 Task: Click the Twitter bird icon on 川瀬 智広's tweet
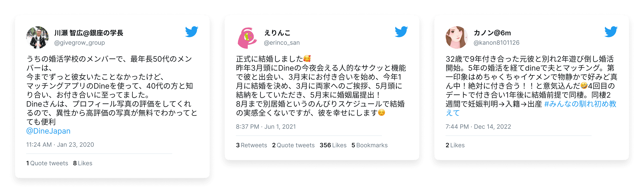tap(192, 32)
